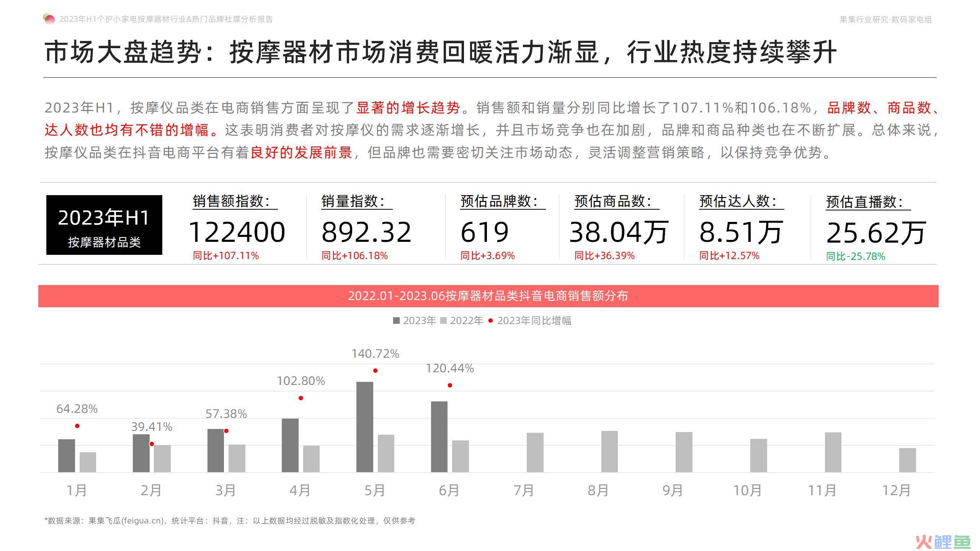Viewport: 980px width, 551px height.
Task: Click the 3月 axis label
Action: [x=226, y=490]
